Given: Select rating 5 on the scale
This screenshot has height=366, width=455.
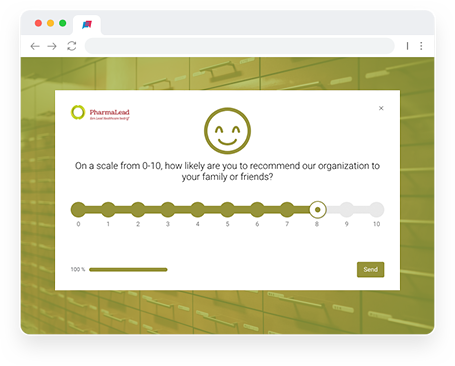Looking at the screenshot, I should [x=227, y=210].
